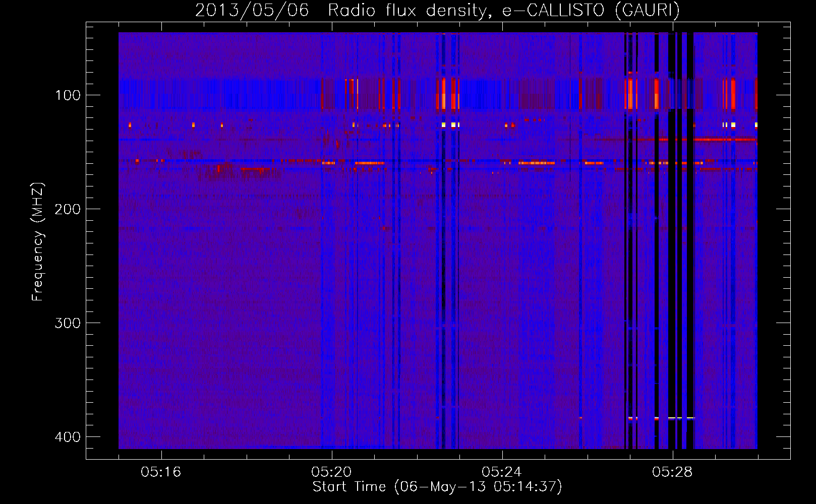Screen dimensions: 816x504
Task: Select the Frequency (MHZ) axis label
Action: pyautogui.click(x=38, y=241)
